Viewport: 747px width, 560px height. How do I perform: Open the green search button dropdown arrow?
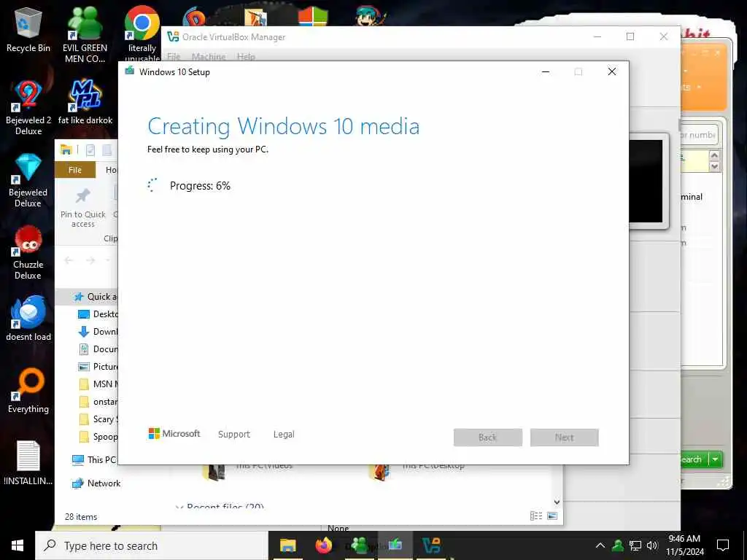(715, 459)
